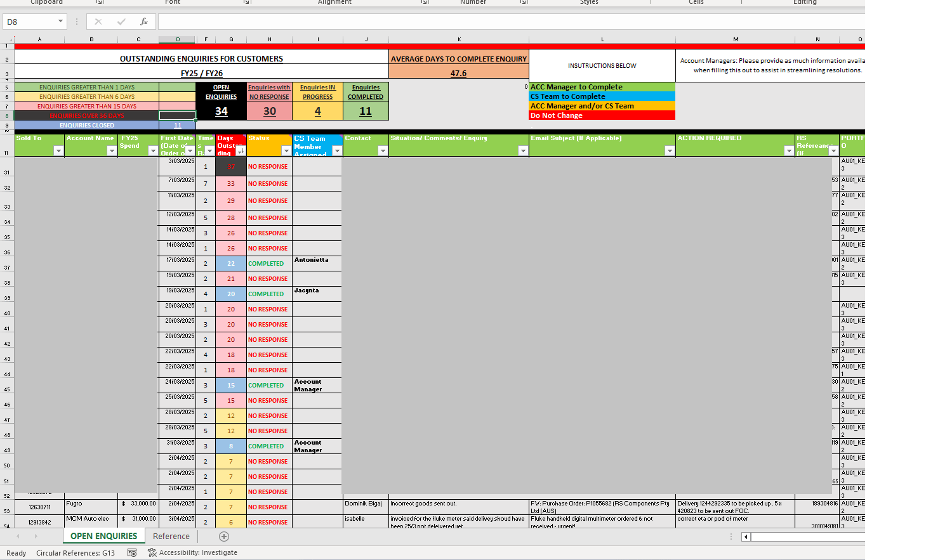Select the CS Team to Complete legend cell

pos(602,96)
